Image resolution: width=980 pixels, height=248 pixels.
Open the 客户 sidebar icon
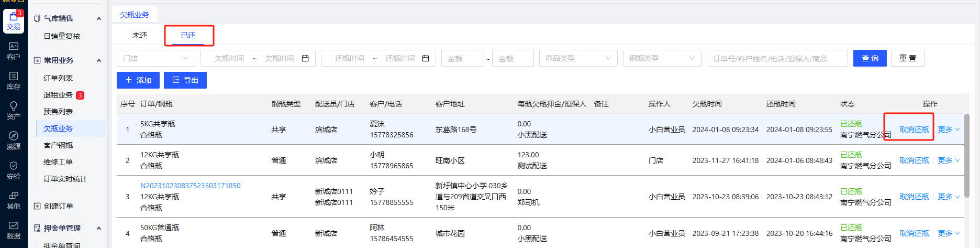coord(14,51)
